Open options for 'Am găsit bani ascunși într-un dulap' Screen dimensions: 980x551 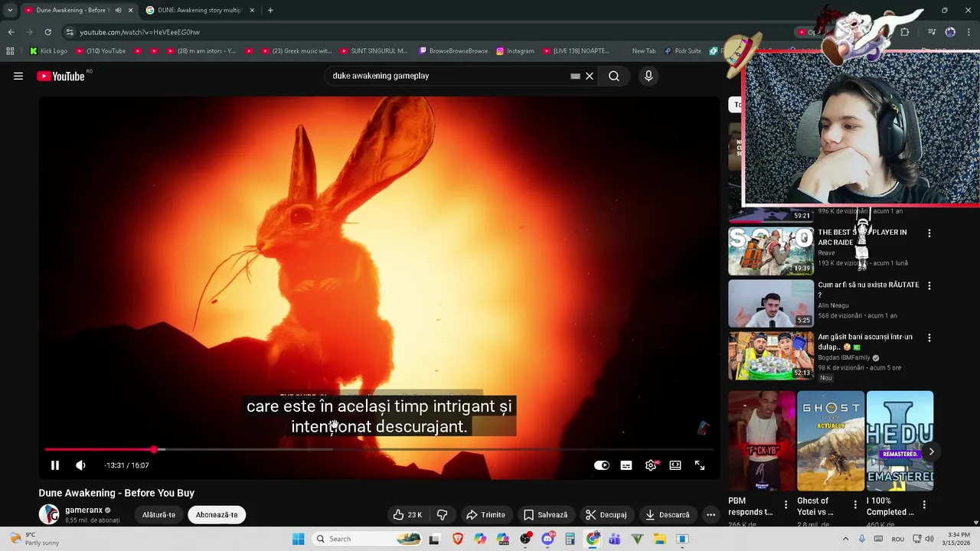tap(929, 337)
